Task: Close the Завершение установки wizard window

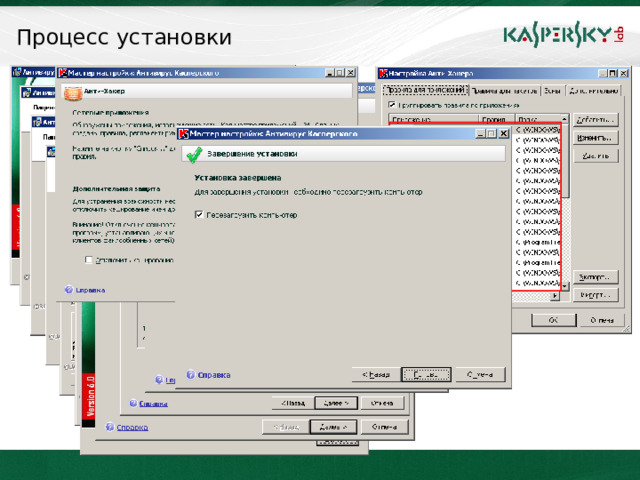Action: [x=504, y=133]
